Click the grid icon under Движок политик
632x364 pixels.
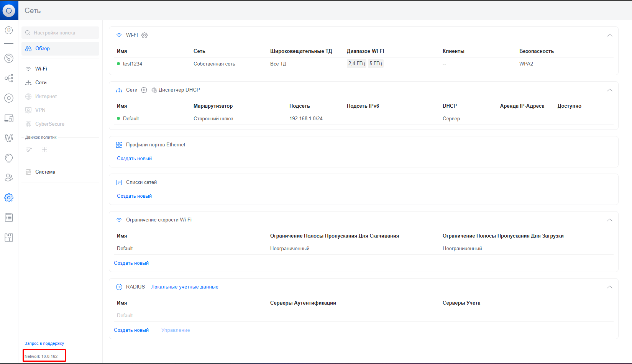pyautogui.click(x=44, y=149)
